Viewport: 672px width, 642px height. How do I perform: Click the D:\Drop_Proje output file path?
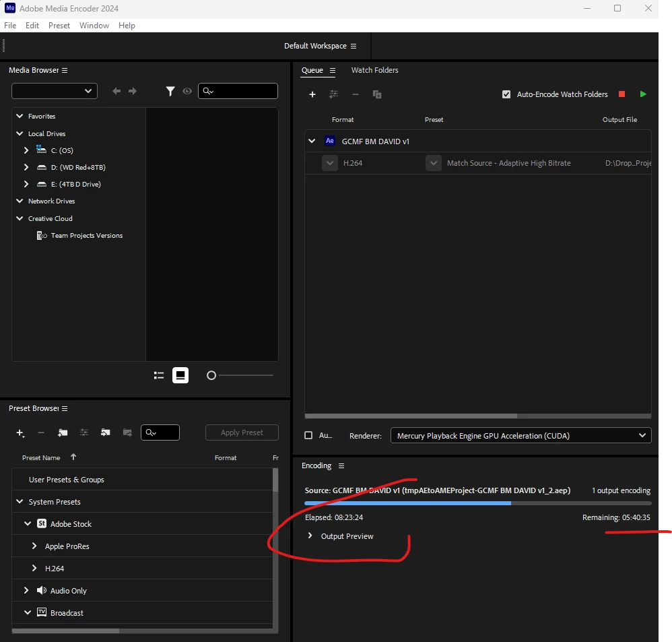coord(628,163)
